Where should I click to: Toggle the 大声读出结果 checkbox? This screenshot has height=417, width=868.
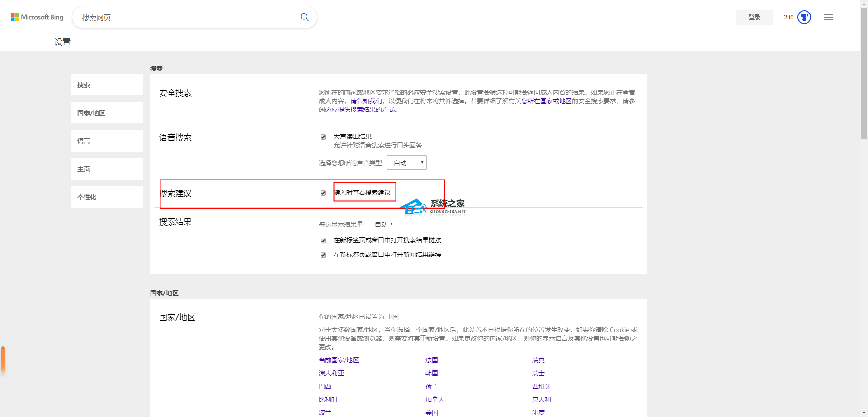(x=323, y=137)
